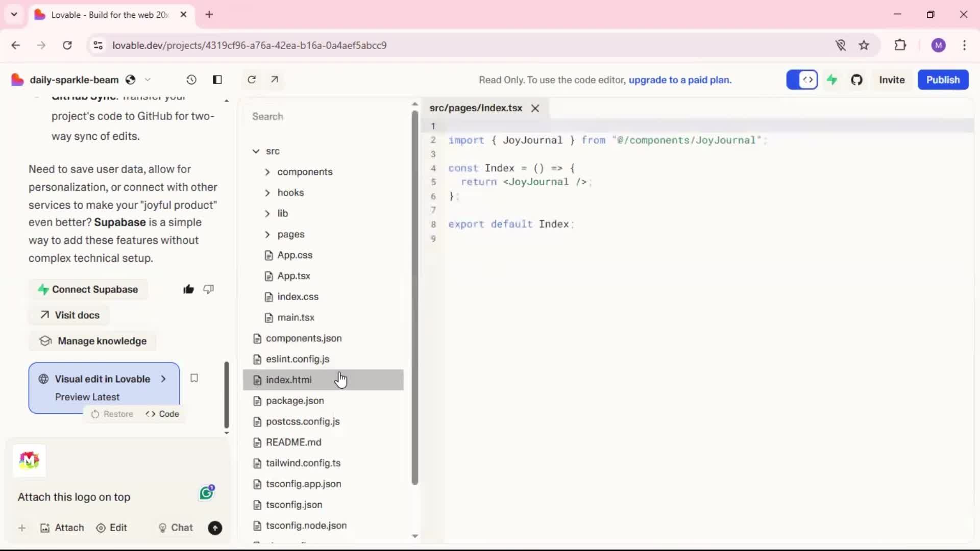Open the postcss.config.js file

[324, 421]
